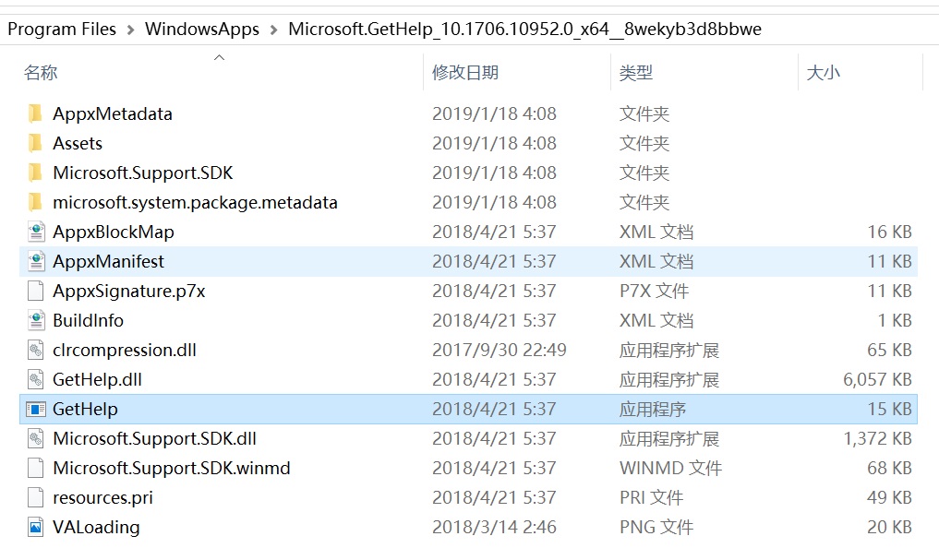Viewport: 939px width, 560px height.
Task: Click GetHelp.dll file name
Action: [98, 379]
